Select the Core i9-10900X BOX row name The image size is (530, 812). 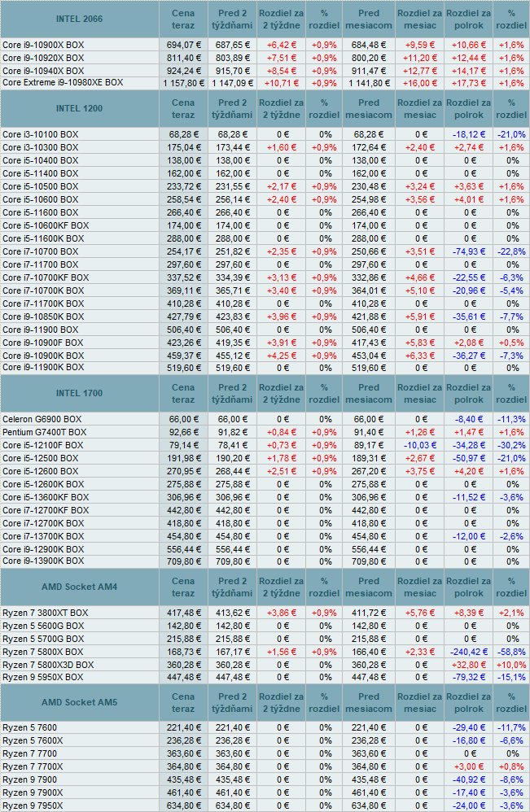click(x=43, y=45)
